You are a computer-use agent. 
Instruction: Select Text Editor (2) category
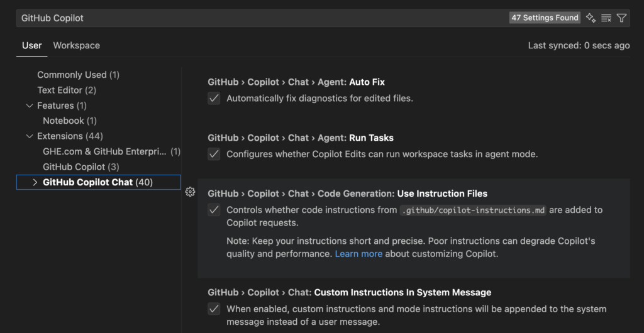coord(67,90)
